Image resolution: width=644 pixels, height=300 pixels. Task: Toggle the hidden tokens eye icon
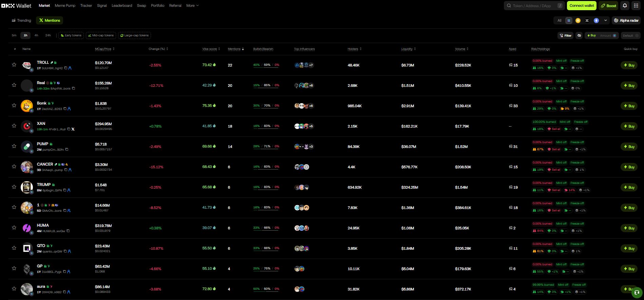pos(579,36)
